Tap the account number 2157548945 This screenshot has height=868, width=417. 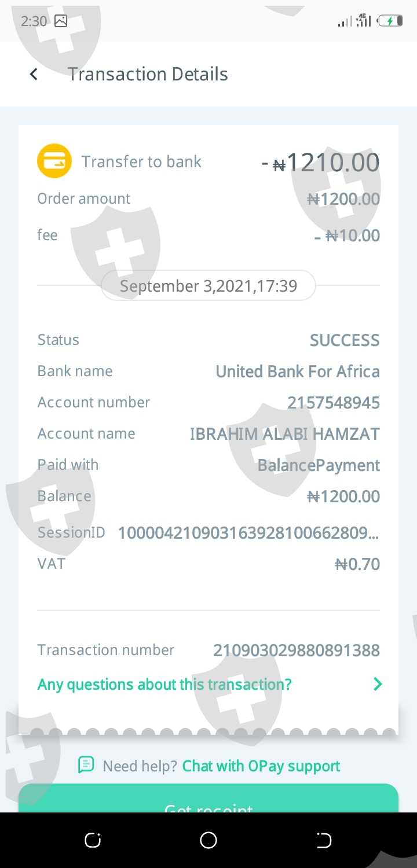point(333,403)
